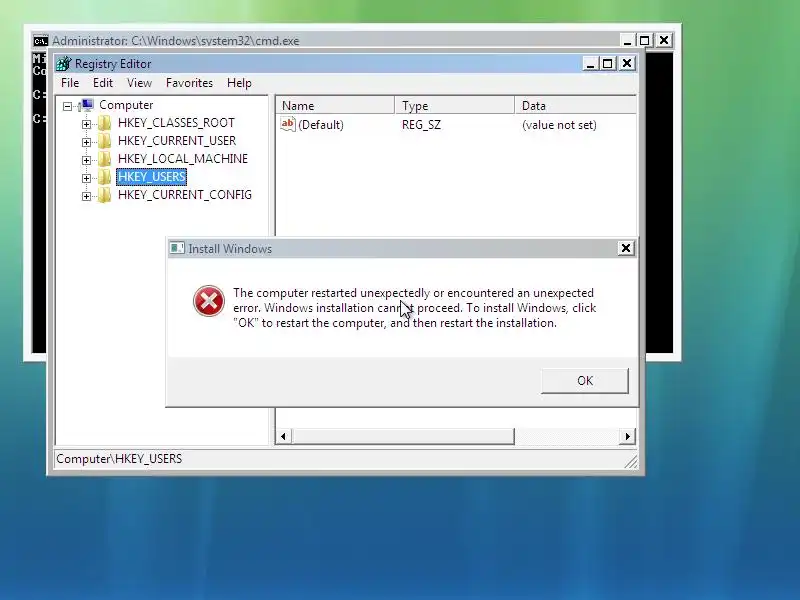Collapse the Computer root node
Screen dimensions: 800x600
[67, 106]
